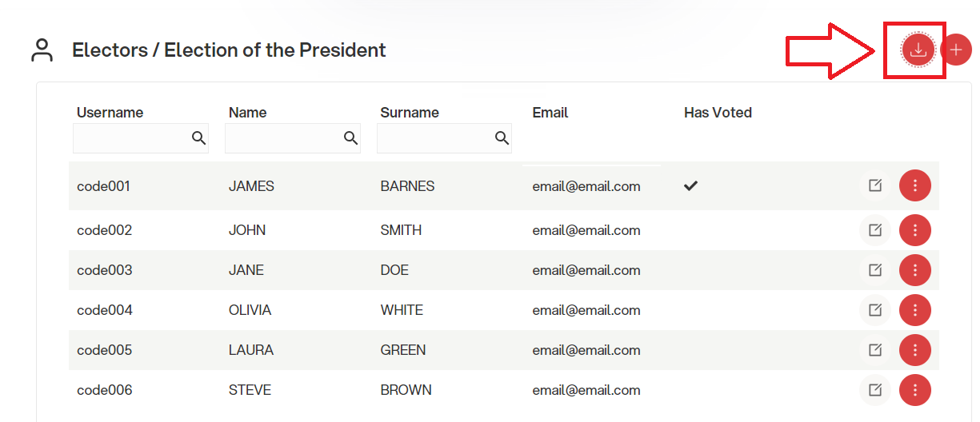The image size is (980, 422).
Task: Click the Surname search magnifier icon
Action: [x=502, y=138]
